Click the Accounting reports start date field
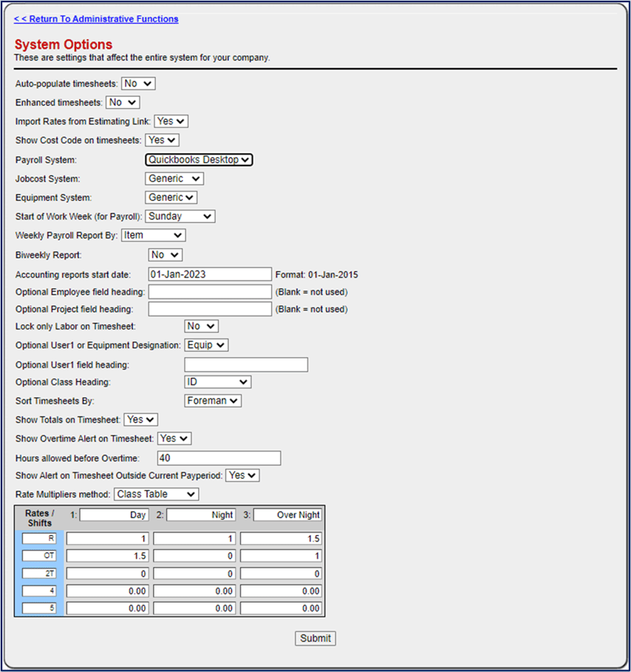 pyautogui.click(x=209, y=274)
